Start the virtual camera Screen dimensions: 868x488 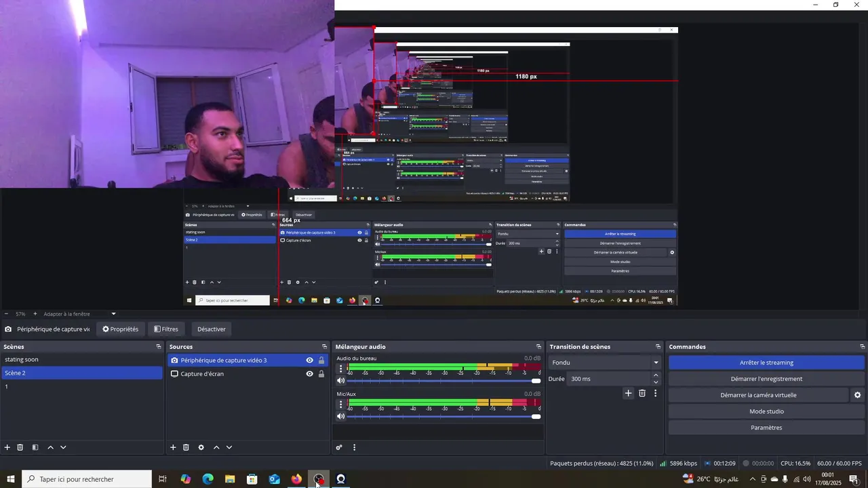[758, 395]
